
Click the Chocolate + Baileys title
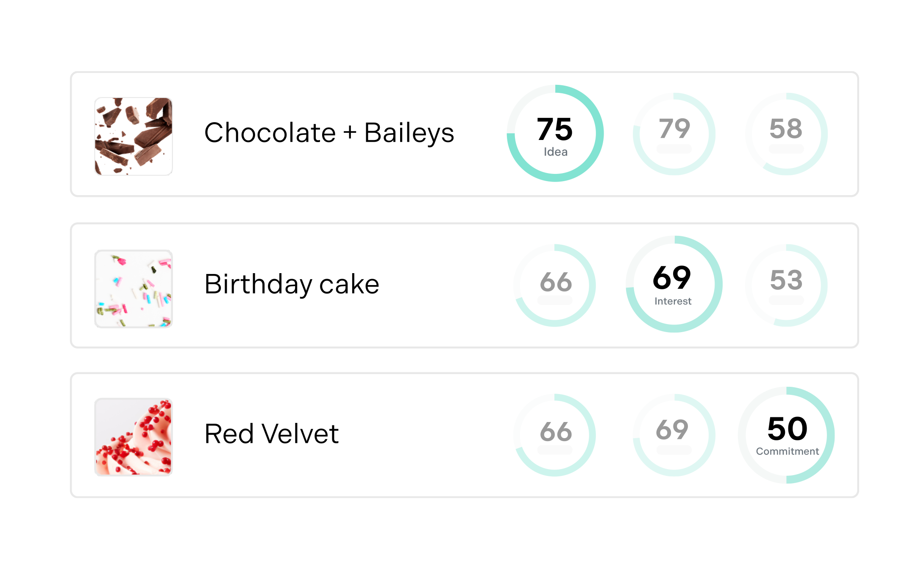point(329,133)
